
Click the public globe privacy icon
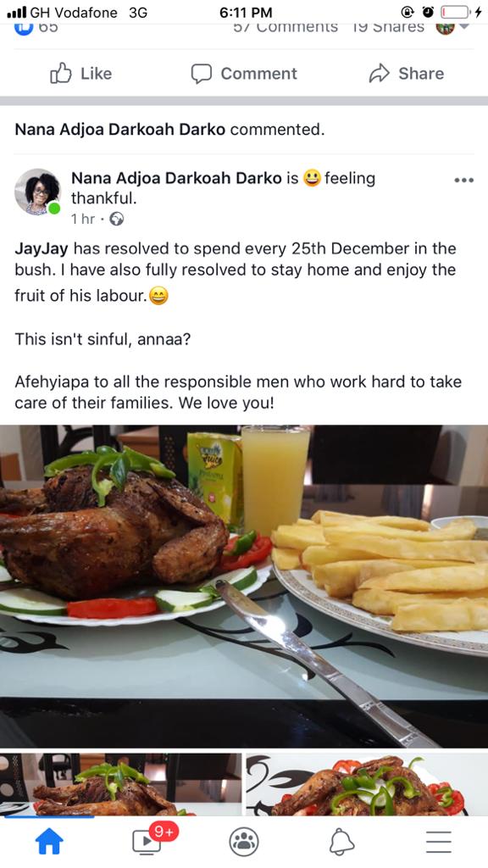pyautogui.click(x=117, y=220)
